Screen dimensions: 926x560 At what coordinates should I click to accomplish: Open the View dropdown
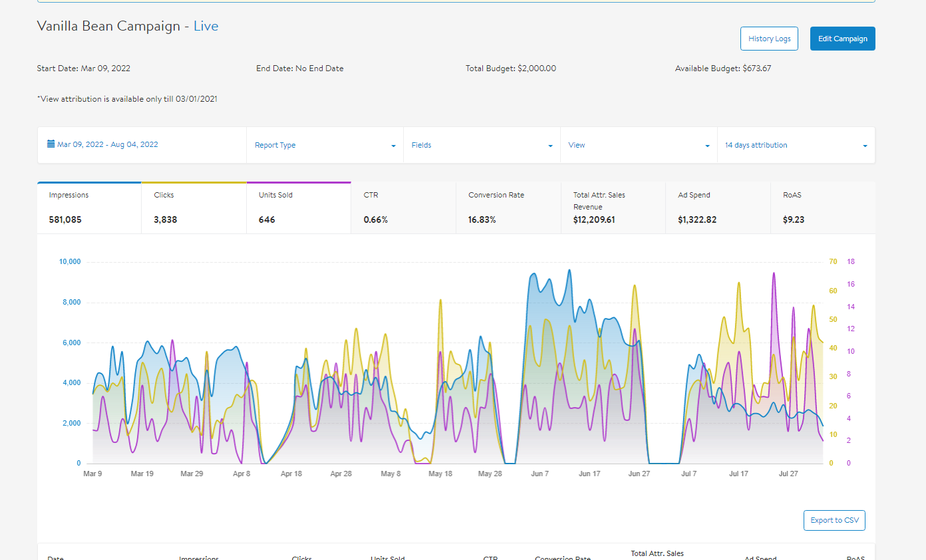point(639,145)
